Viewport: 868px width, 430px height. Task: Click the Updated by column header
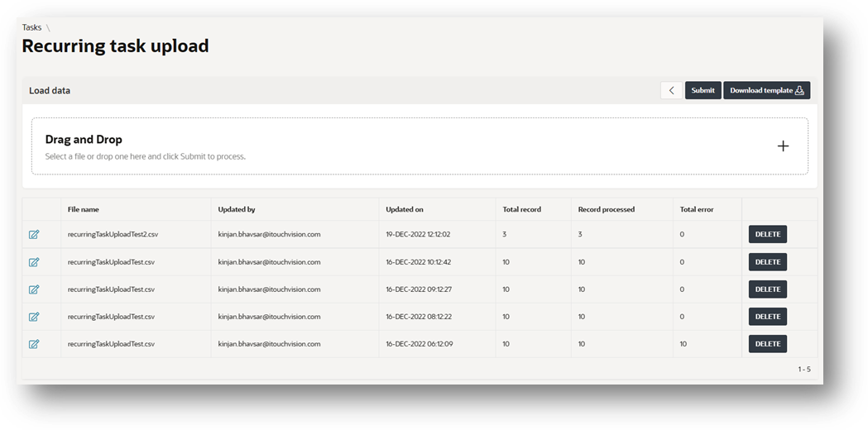point(237,210)
